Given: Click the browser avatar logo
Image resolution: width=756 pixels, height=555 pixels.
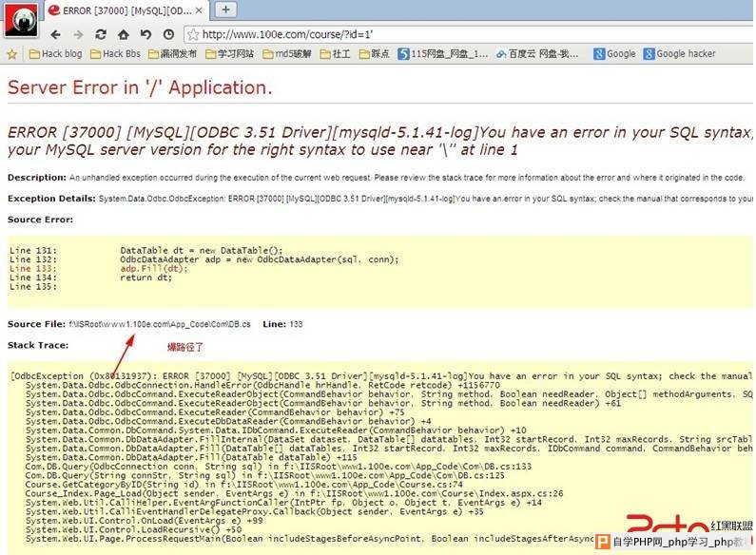Looking at the screenshot, I should coord(21,20).
